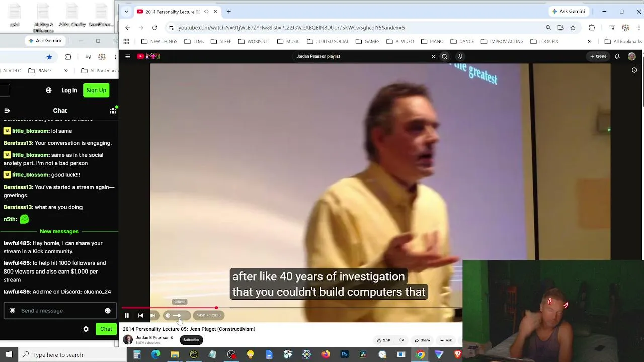
Task: Open media controls in YouTube window toolbar
Action: coord(612,28)
